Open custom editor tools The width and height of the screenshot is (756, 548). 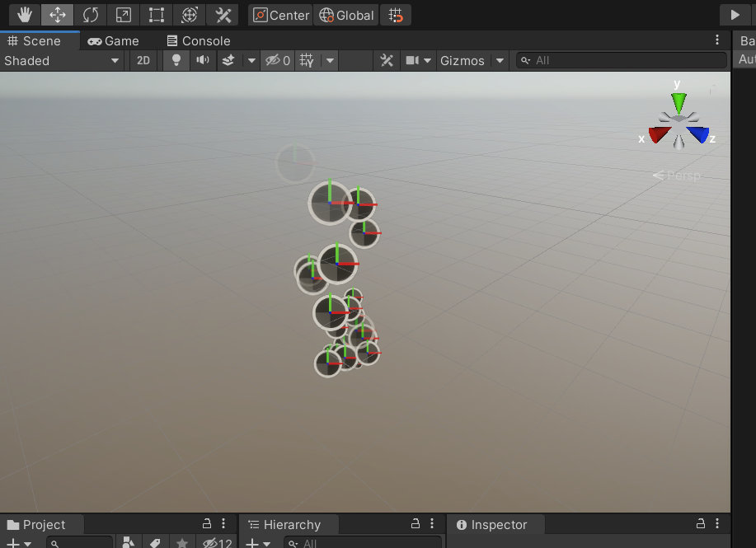coord(223,15)
